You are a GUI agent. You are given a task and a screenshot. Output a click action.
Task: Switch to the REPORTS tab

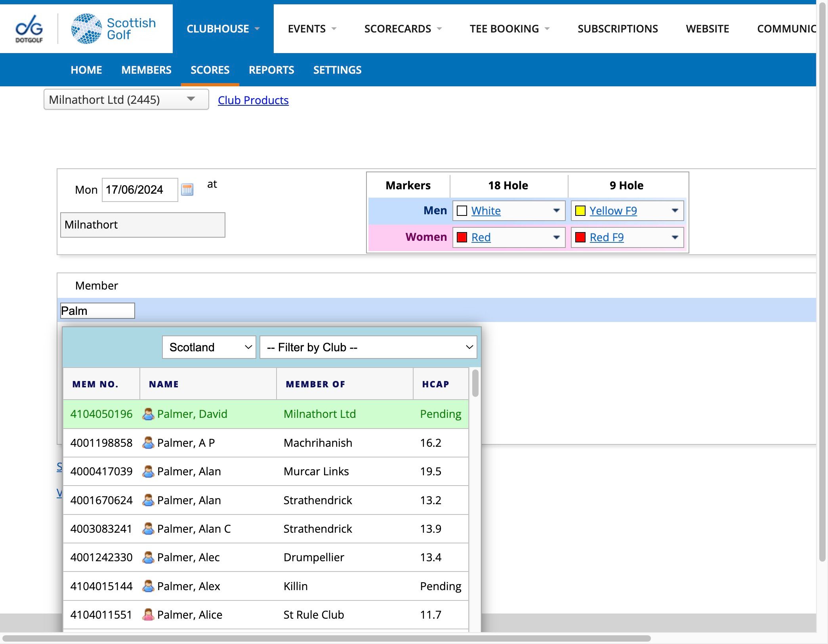[x=271, y=70]
